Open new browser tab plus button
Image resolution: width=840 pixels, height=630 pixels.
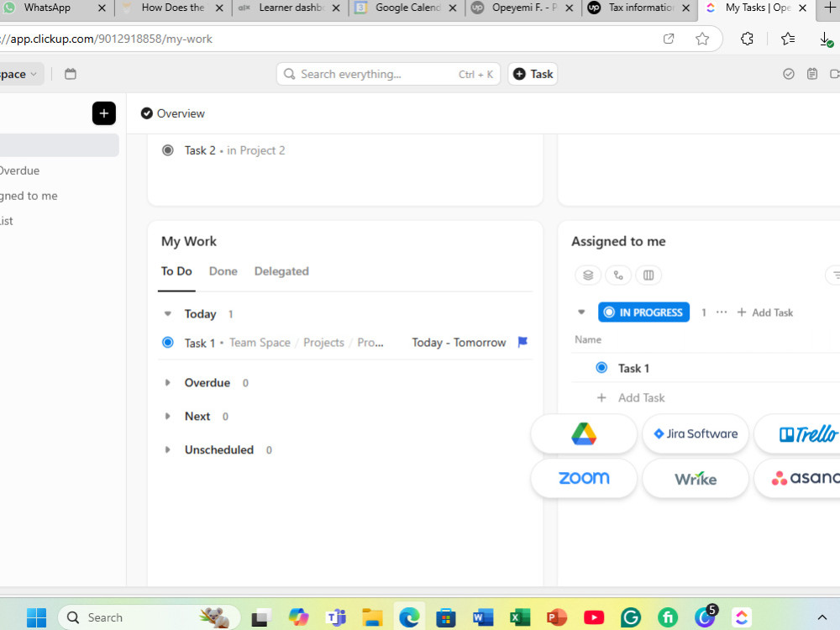tap(829, 8)
